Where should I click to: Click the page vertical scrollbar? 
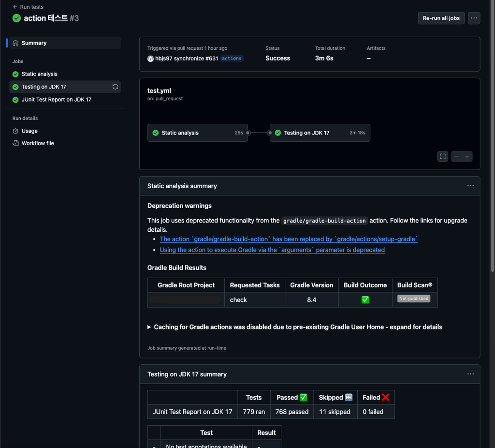click(x=492, y=136)
